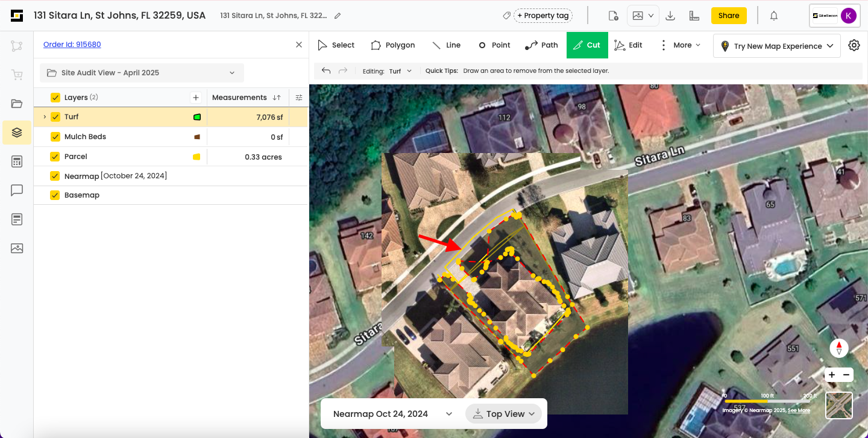
Task: Open the Try New Map Experience dropdown
Action: tap(777, 46)
